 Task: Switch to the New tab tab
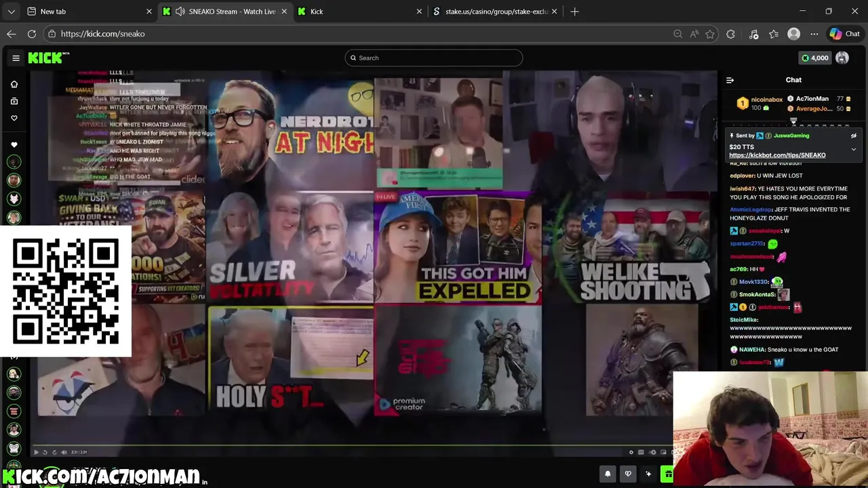88,12
